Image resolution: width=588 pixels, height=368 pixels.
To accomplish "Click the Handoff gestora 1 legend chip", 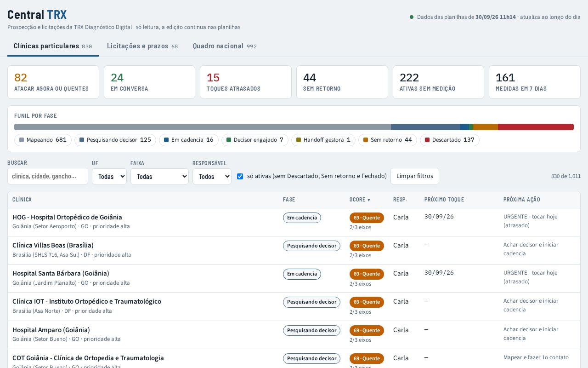I will (x=323, y=140).
